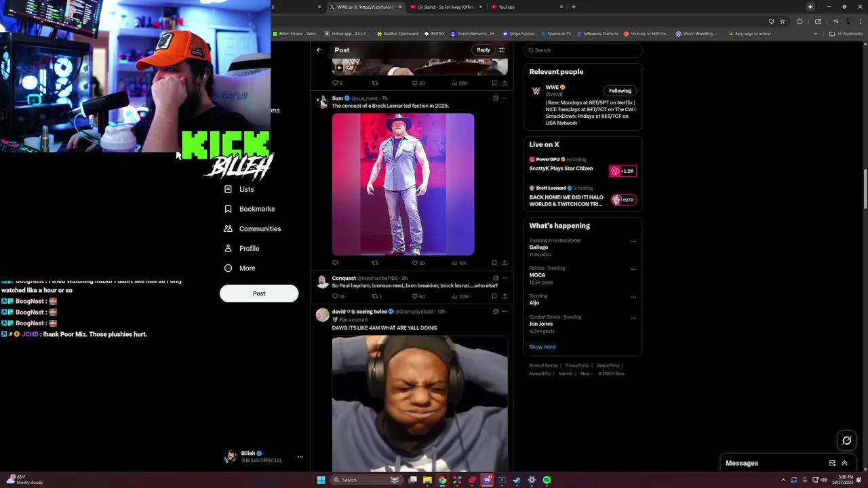Viewport: 868px width, 488px height.
Task: Go back using the Post header arrow
Action: (x=319, y=50)
